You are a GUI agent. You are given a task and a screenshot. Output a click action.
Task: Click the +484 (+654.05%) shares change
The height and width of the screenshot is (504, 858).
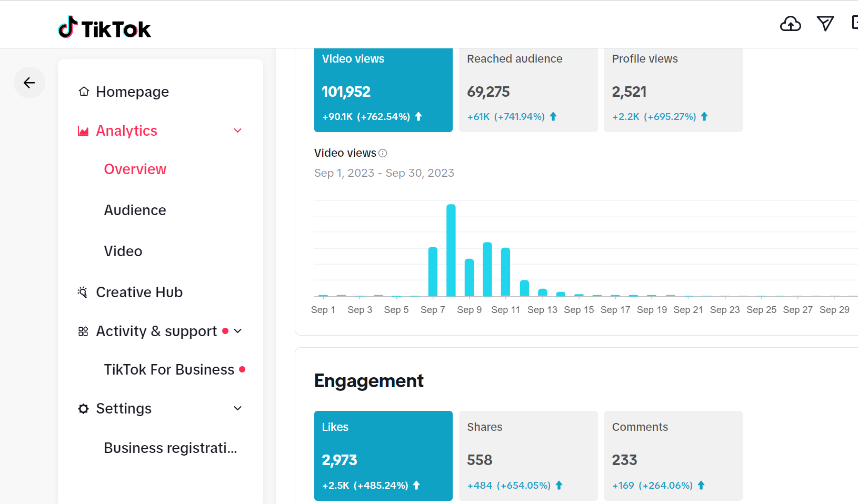point(509,486)
